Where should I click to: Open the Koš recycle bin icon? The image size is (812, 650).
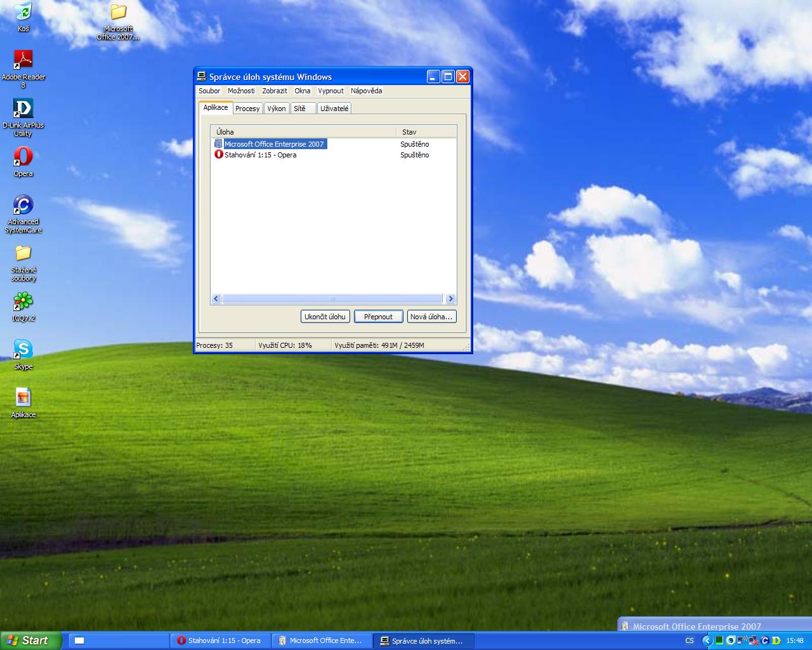point(23,12)
